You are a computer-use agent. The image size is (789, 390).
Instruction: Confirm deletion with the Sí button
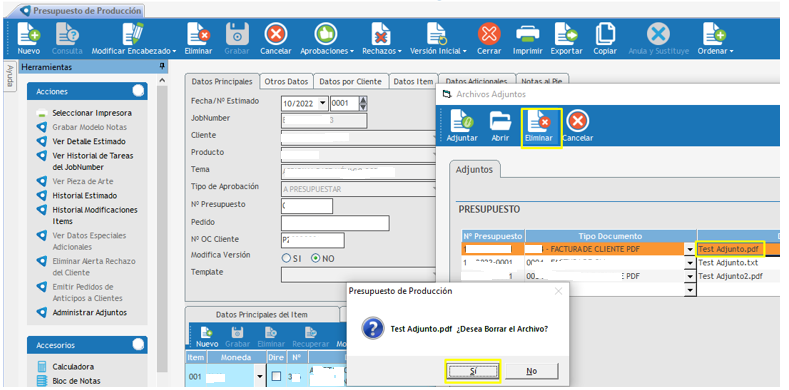[x=473, y=371]
